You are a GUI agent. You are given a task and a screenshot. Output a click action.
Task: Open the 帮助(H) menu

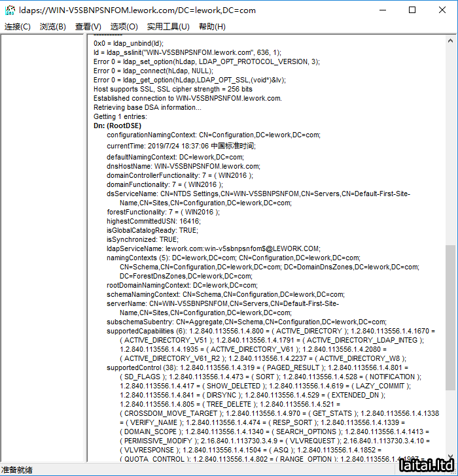pyautogui.click(x=212, y=27)
